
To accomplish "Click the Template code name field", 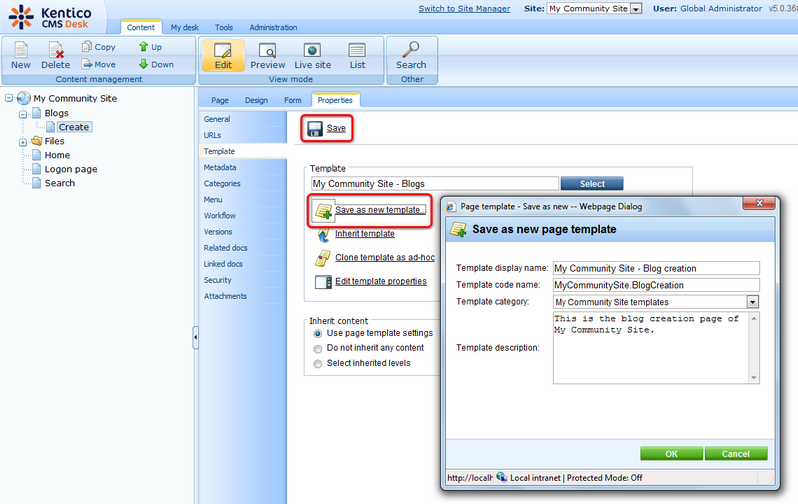I will point(656,285).
